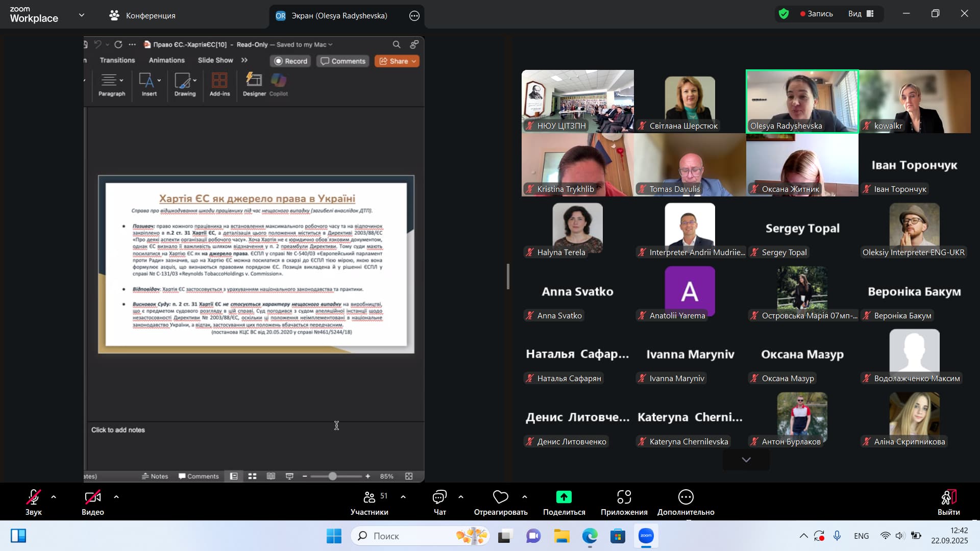This screenshot has height=551, width=980.
Task: Toggle the Вид layout view
Action: pos(861,14)
